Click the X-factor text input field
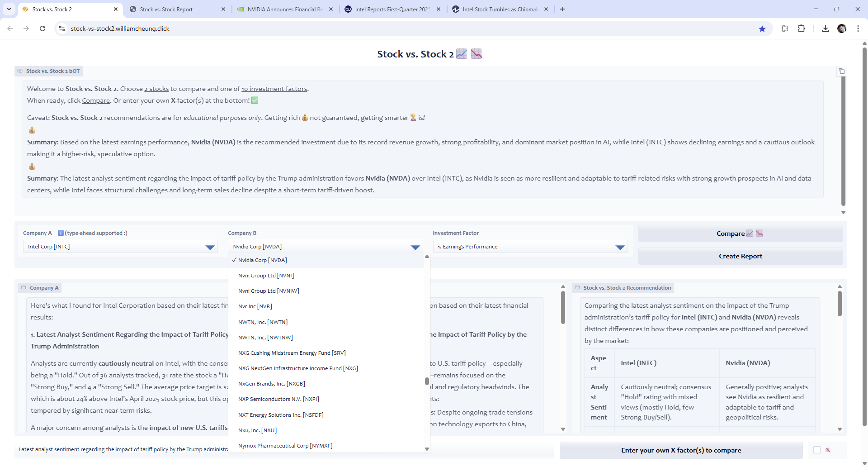 point(285,449)
